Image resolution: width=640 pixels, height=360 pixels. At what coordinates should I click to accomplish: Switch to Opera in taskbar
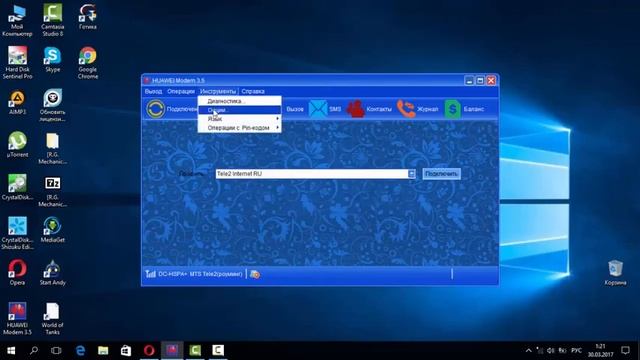pos(149,350)
